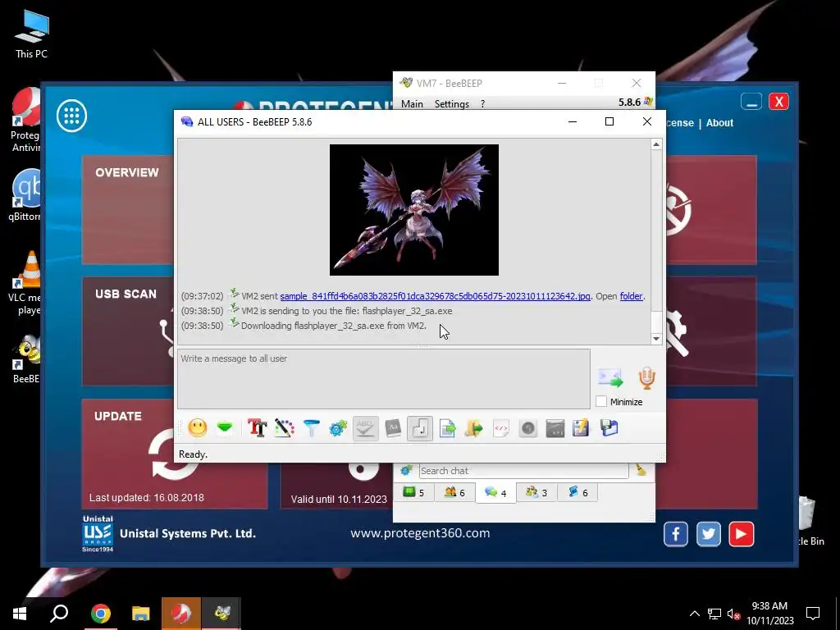Toggle the Aa dictionary word completion icon

393,428
